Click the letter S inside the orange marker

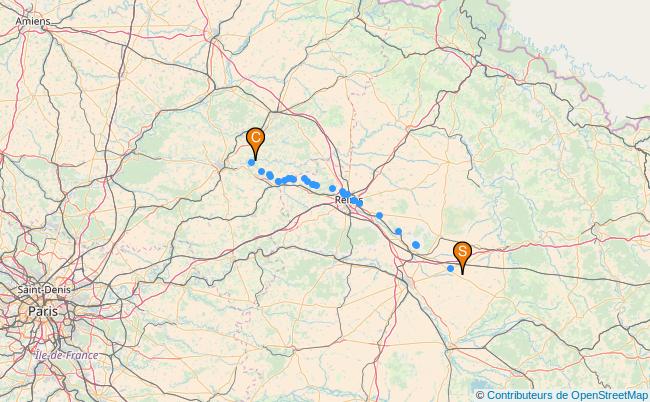point(462,251)
